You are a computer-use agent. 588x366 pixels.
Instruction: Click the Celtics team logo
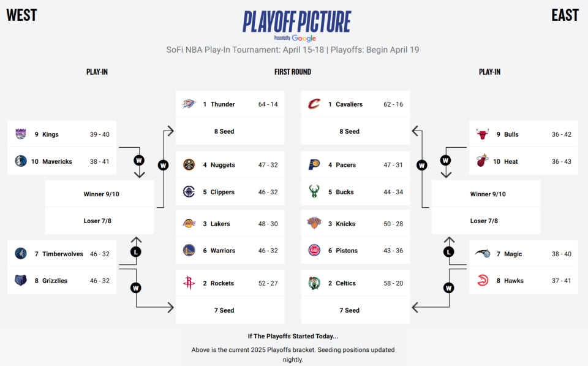click(x=314, y=283)
